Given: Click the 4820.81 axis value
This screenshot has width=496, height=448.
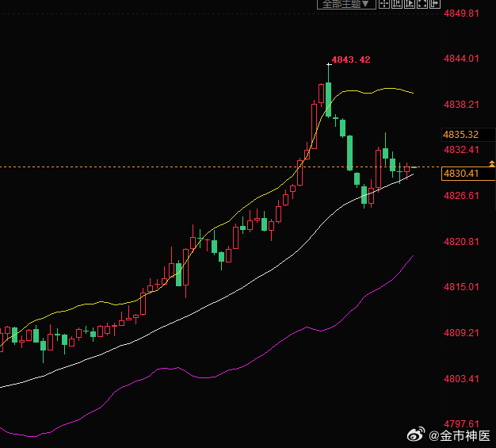Looking at the screenshot, I should coord(461,242).
